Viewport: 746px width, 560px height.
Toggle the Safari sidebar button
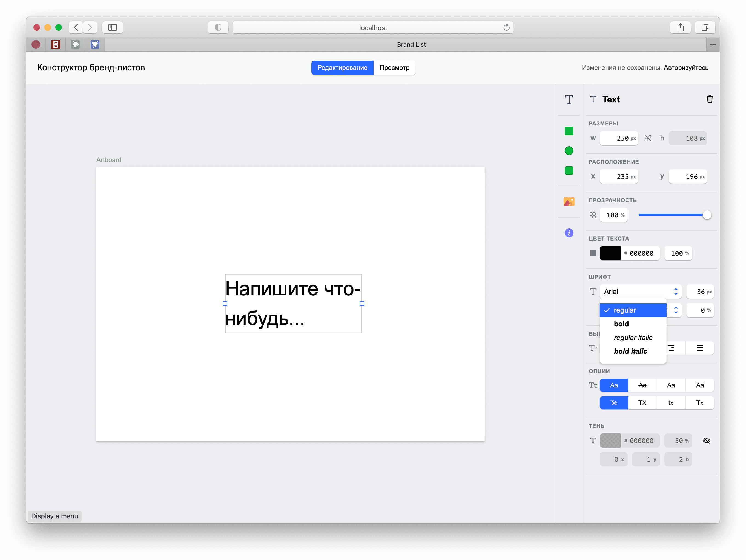pyautogui.click(x=112, y=27)
